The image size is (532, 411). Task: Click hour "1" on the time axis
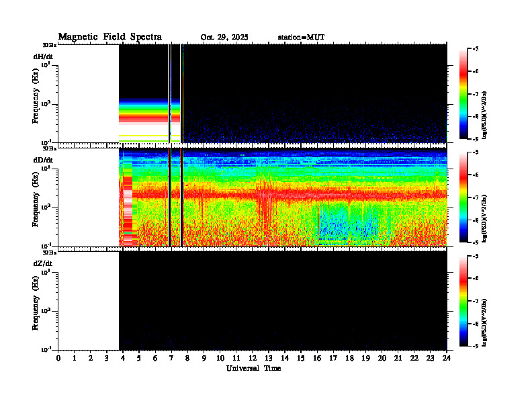75,358
